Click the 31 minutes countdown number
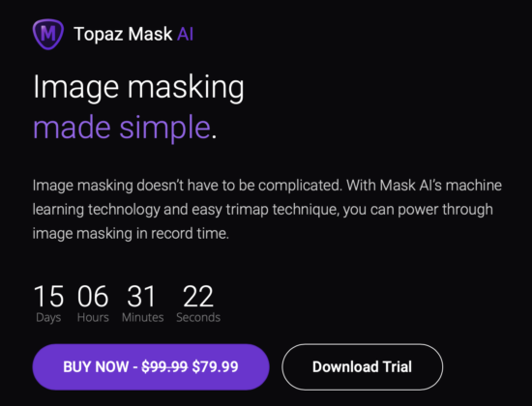The image size is (532, 406). [x=141, y=297]
